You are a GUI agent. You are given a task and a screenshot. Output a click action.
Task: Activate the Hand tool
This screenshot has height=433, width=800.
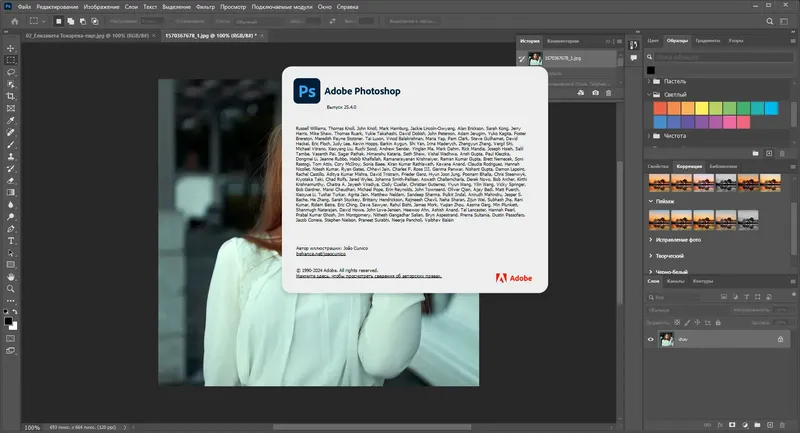[11, 277]
